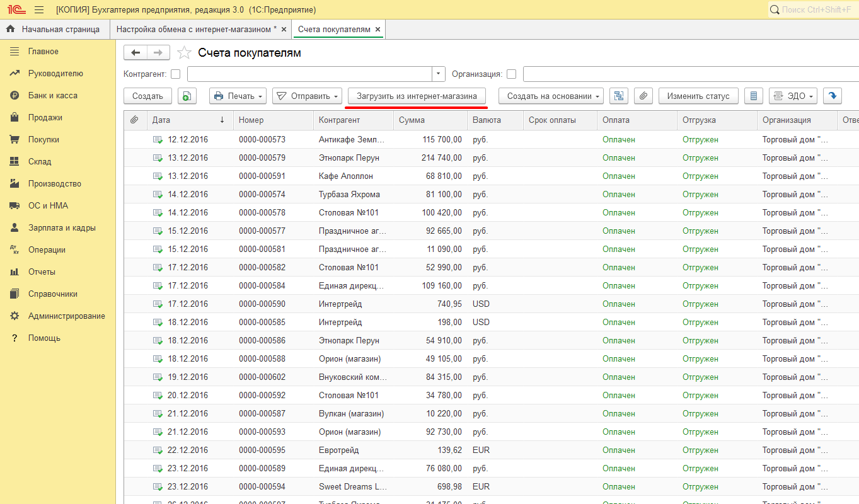Click the 740,95 sum cell
859x504 pixels.
click(430, 304)
